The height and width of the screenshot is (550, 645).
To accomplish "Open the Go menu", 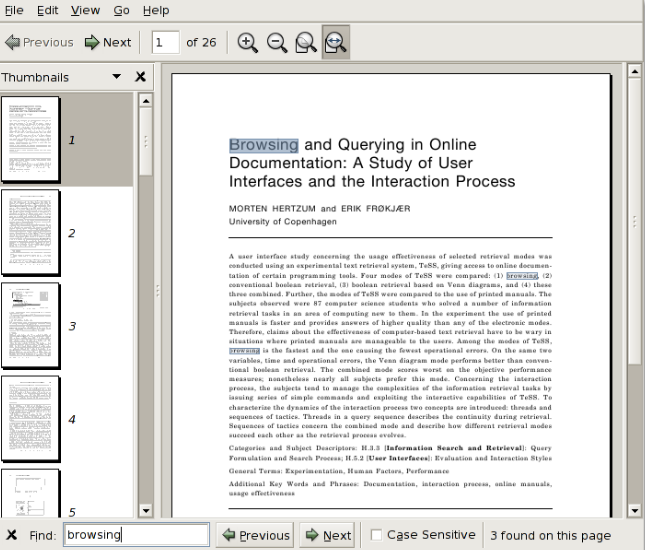I will [121, 10].
